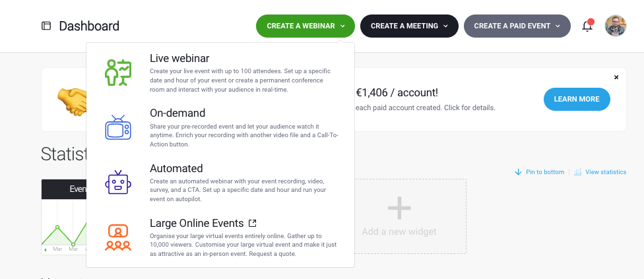Close the promotional banner

(616, 77)
